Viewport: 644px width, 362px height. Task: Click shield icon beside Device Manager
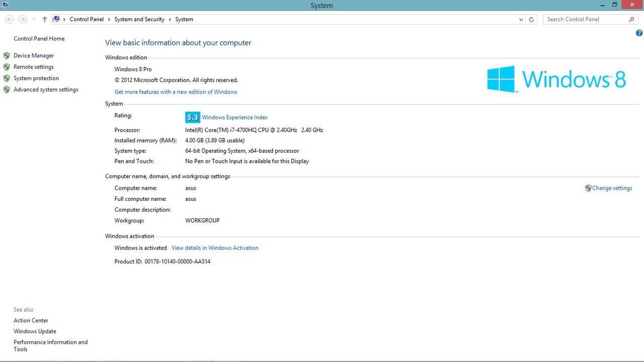[x=7, y=56]
